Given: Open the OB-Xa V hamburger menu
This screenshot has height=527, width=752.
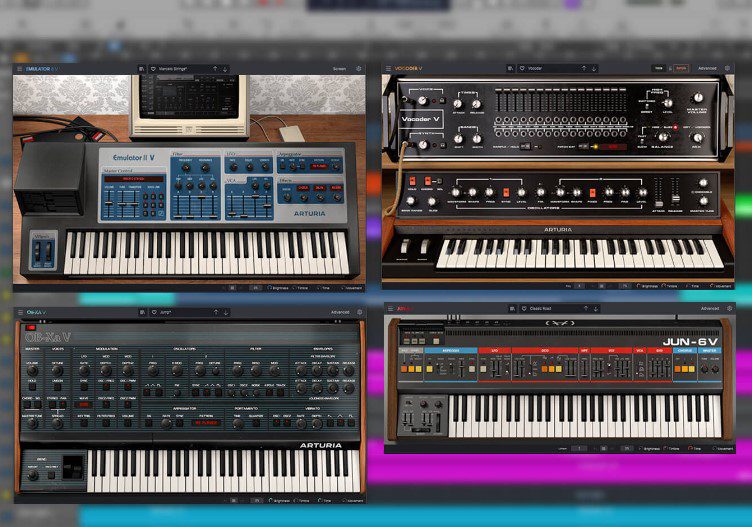Looking at the screenshot, I should pos(20,312).
